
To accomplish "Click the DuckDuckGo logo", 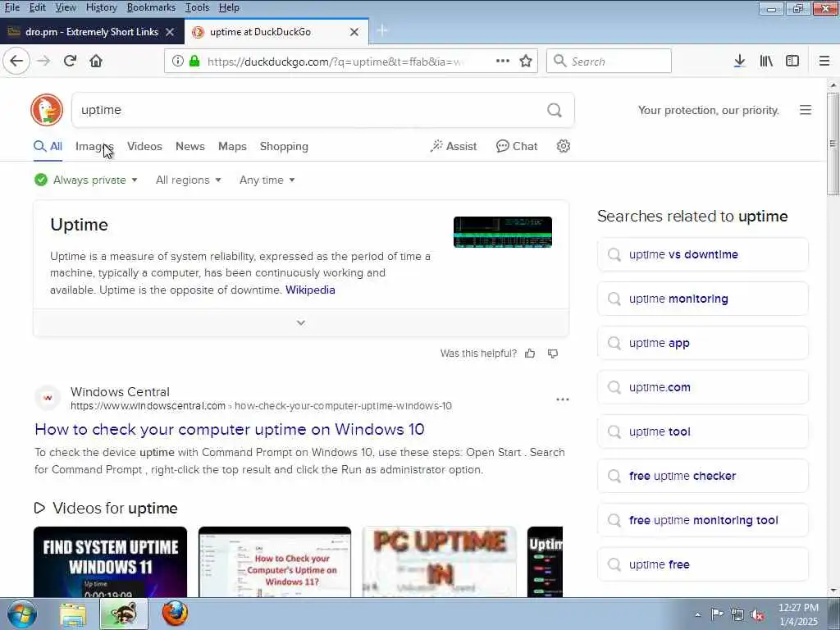I will tap(47, 110).
